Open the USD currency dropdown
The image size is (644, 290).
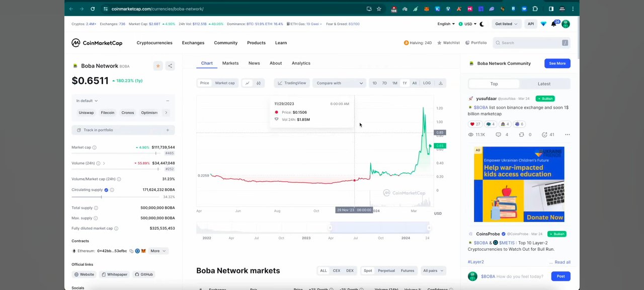pos(468,24)
